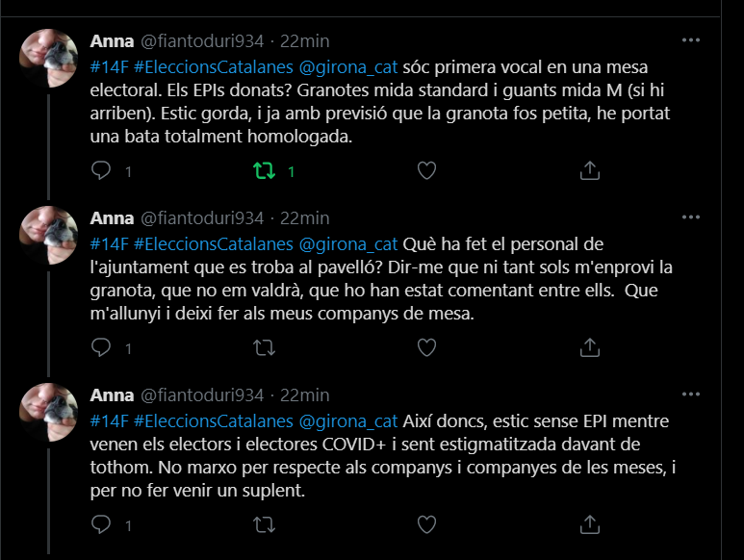Open Anna's profile picture on the first tweet
This screenshot has height=560, width=744.
[49, 58]
